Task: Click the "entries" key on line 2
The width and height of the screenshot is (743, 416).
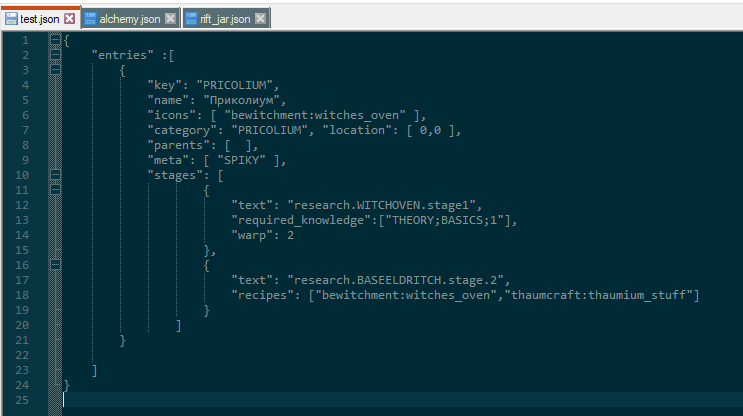Action: point(123,55)
